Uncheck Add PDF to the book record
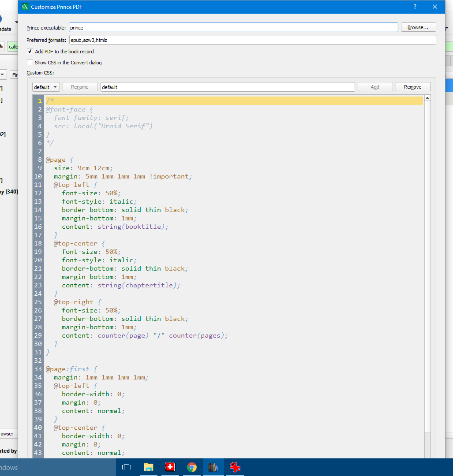The height and width of the screenshot is (476, 453). (x=30, y=52)
